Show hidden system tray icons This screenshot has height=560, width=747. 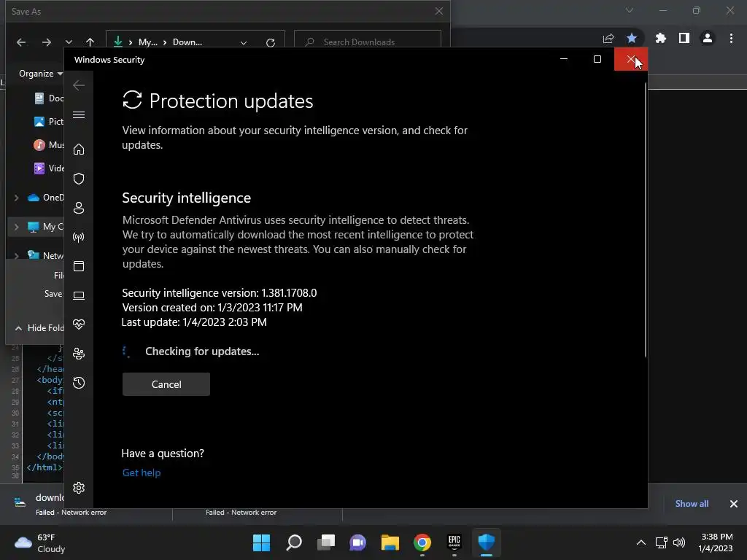(x=641, y=542)
